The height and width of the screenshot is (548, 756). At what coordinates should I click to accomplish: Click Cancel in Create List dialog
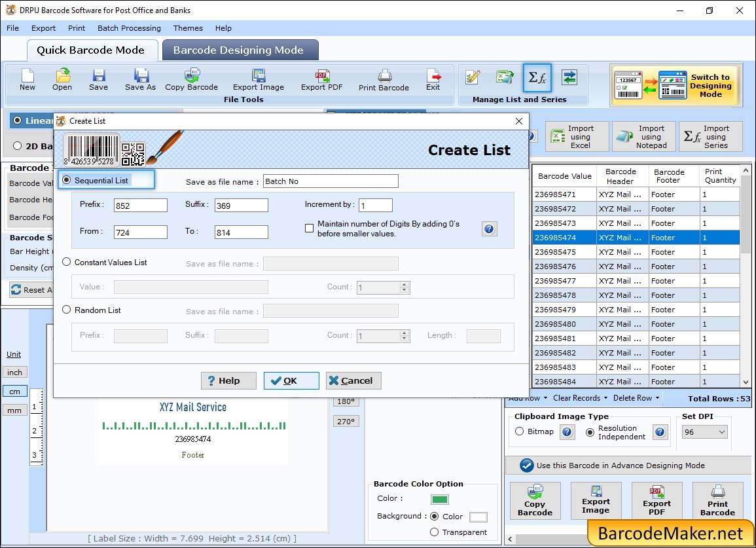[x=353, y=380]
